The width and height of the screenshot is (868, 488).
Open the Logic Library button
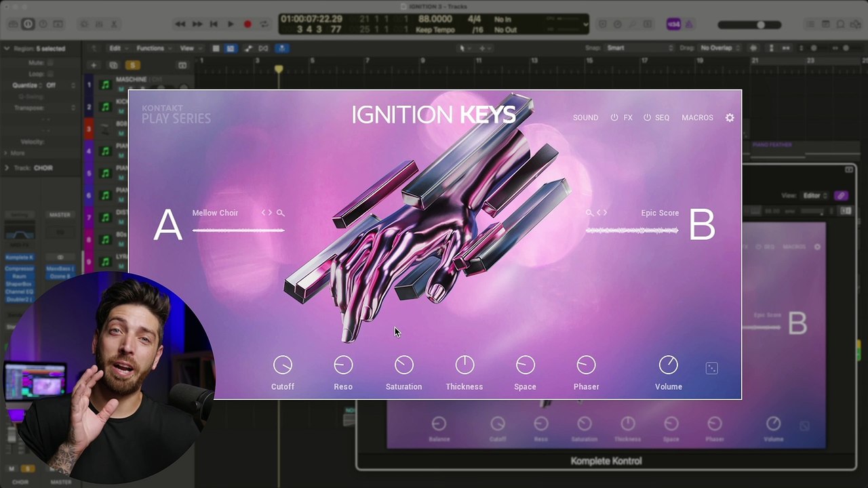[x=13, y=24]
